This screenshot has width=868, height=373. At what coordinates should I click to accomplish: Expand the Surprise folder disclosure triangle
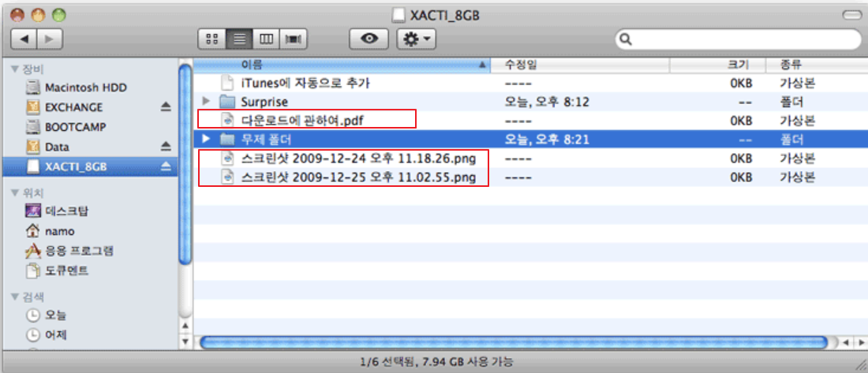click(x=207, y=102)
